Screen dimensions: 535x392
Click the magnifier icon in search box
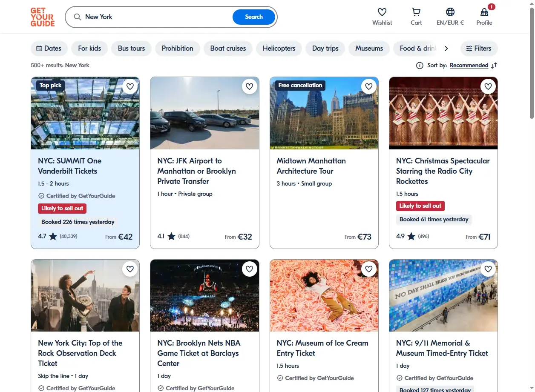pos(77,17)
